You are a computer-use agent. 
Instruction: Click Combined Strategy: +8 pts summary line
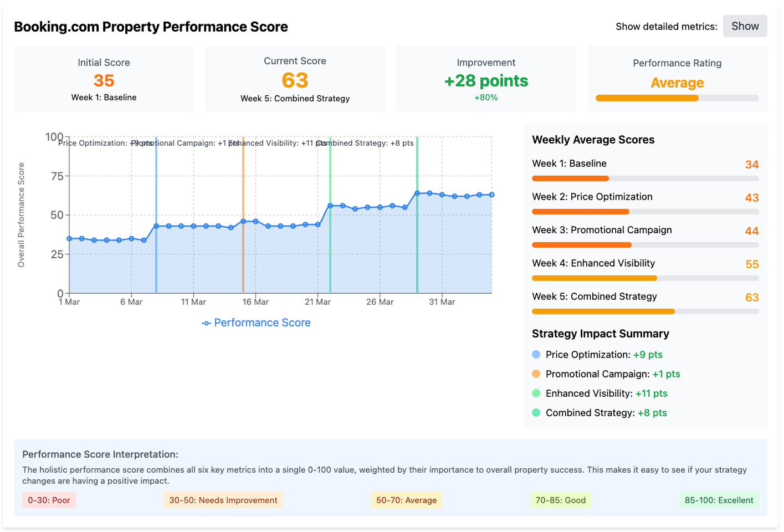click(x=606, y=413)
